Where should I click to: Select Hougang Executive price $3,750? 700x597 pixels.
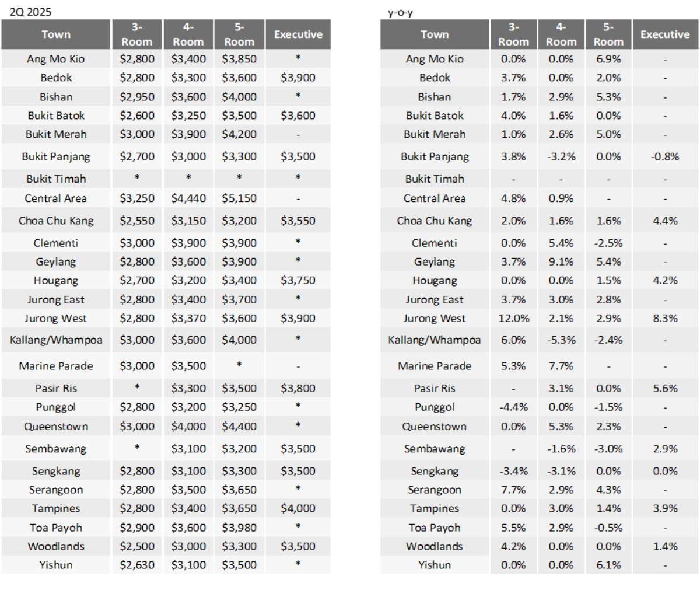click(297, 280)
